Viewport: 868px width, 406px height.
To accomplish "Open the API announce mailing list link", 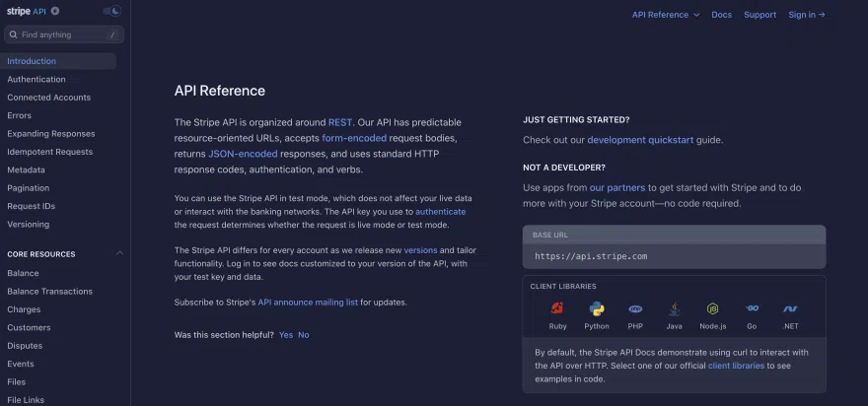I will [x=308, y=303].
